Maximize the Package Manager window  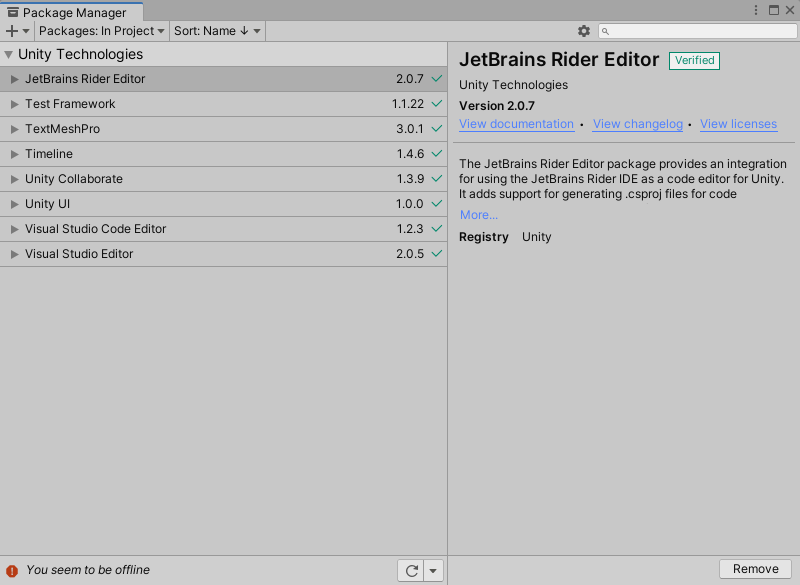774,10
